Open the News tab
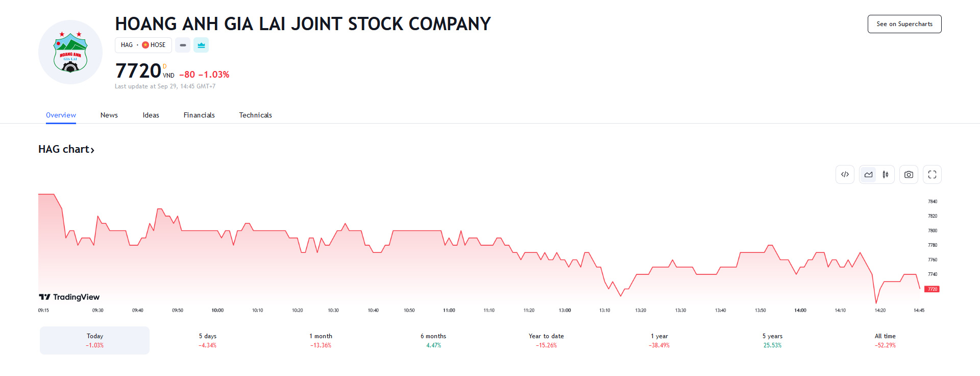 pyautogui.click(x=109, y=115)
